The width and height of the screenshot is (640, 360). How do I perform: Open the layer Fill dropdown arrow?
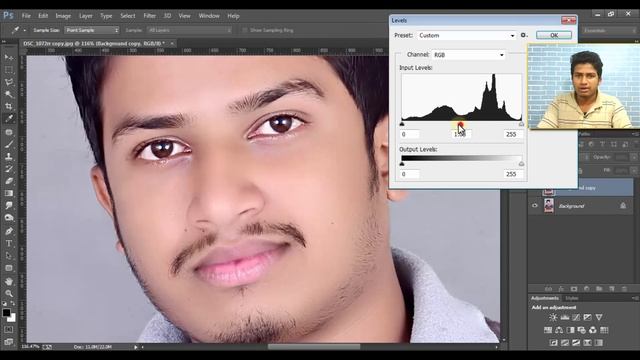[633, 170]
